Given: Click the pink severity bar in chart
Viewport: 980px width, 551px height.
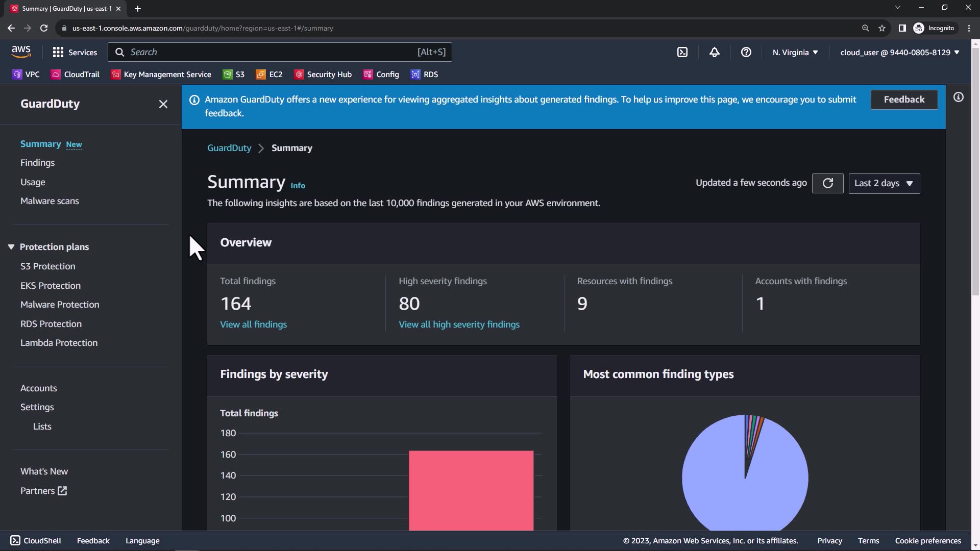Looking at the screenshot, I should tap(471, 490).
